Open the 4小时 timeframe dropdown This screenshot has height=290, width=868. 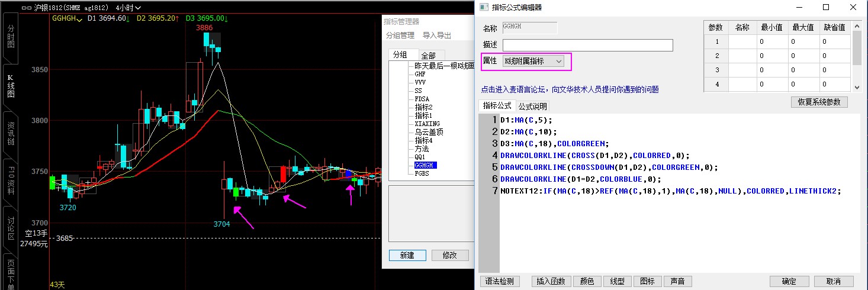click(x=129, y=8)
